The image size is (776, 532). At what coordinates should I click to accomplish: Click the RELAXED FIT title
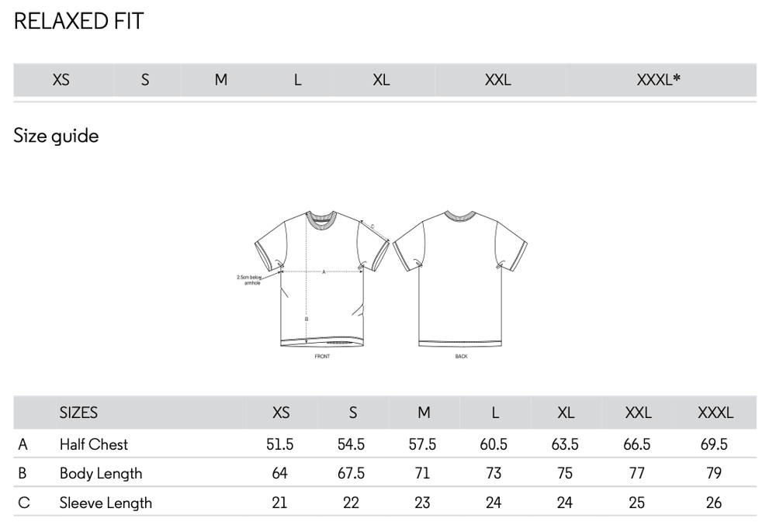coord(78,22)
